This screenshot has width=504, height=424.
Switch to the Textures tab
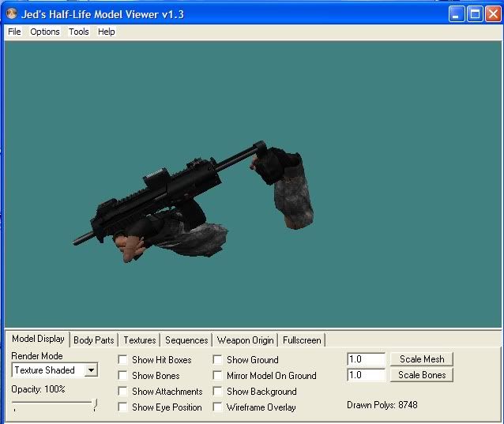point(140,340)
